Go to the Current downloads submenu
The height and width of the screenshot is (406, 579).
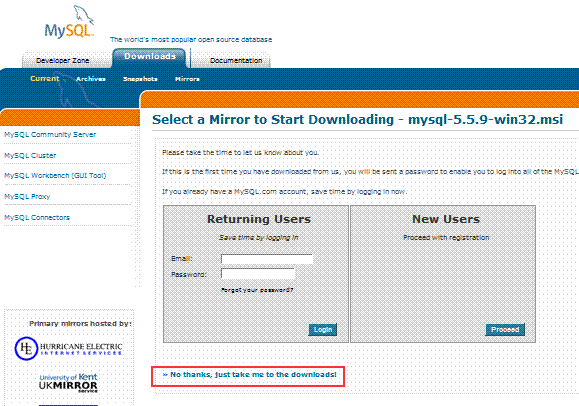pos(45,79)
